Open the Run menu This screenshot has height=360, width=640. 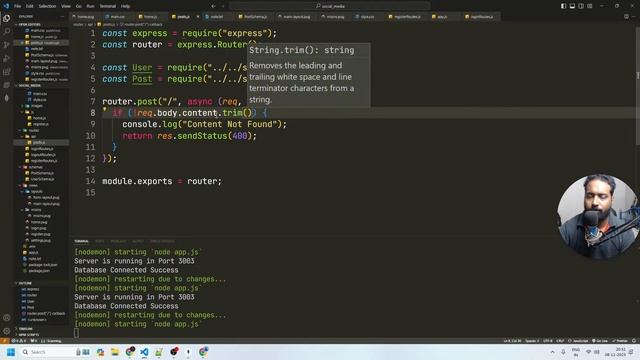coord(90,6)
